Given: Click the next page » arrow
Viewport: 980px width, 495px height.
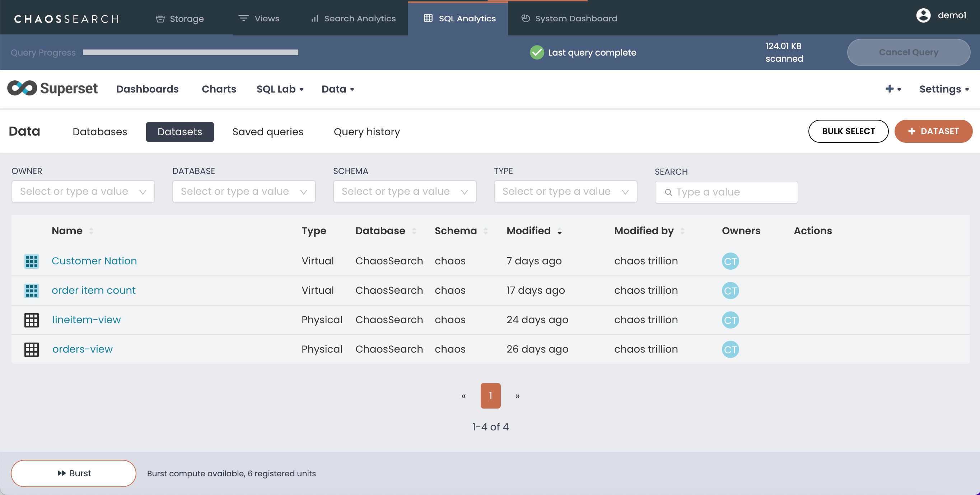Looking at the screenshot, I should click(x=517, y=396).
